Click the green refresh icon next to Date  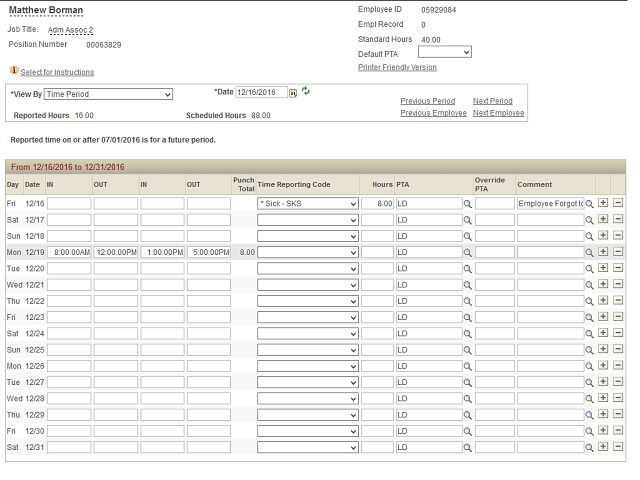click(x=306, y=91)
